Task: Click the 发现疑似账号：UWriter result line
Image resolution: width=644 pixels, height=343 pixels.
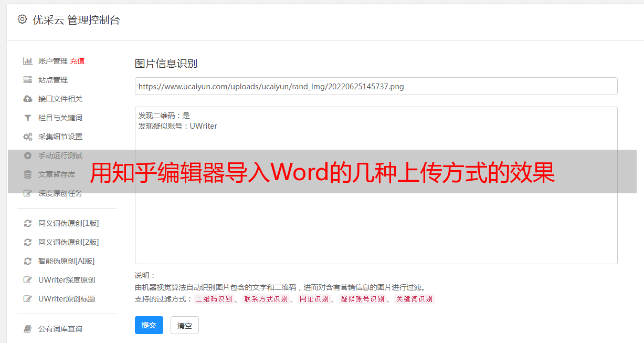Action: pos(178,126)
